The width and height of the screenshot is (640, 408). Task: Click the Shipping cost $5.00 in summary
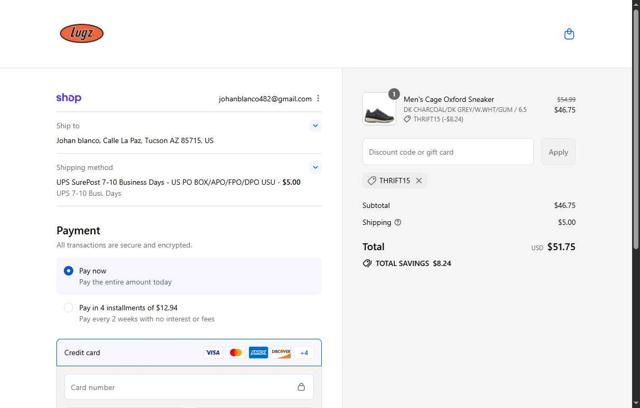click(567, 222)
